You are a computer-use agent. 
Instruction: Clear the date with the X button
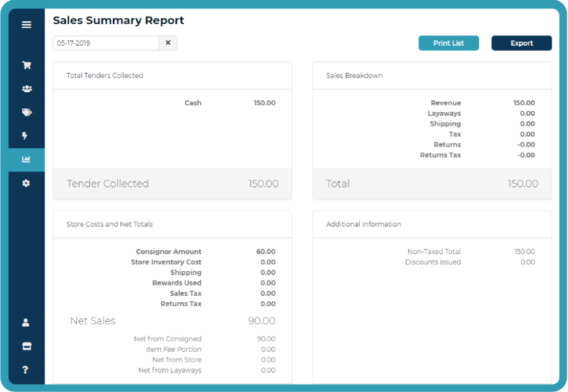(x=168, y=43)
